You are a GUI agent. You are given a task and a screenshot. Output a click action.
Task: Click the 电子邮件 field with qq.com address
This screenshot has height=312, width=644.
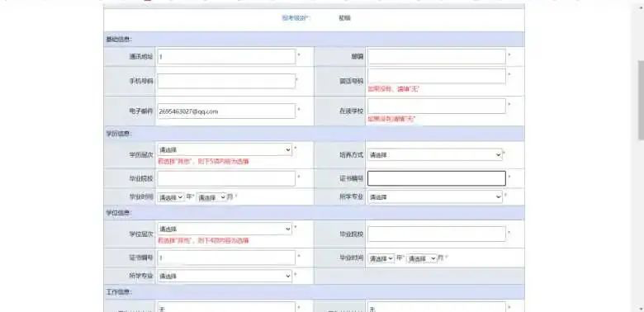pos(226,111)
